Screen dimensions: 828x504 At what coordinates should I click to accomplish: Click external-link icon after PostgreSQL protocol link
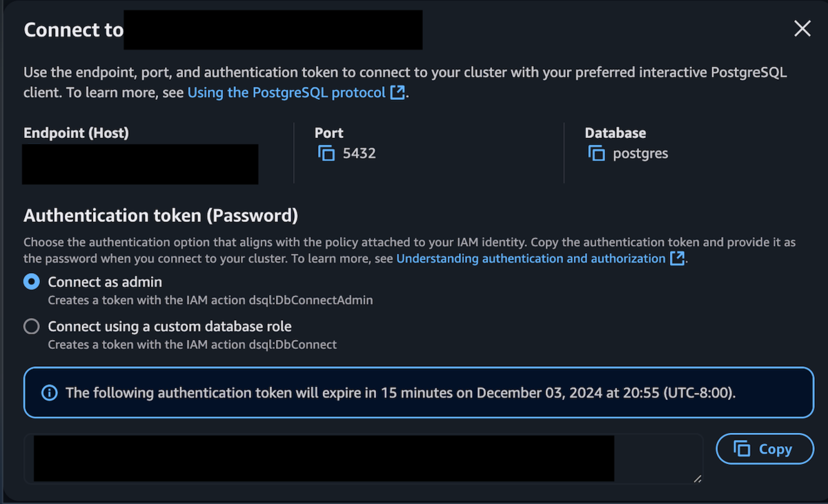click(397, 92)
